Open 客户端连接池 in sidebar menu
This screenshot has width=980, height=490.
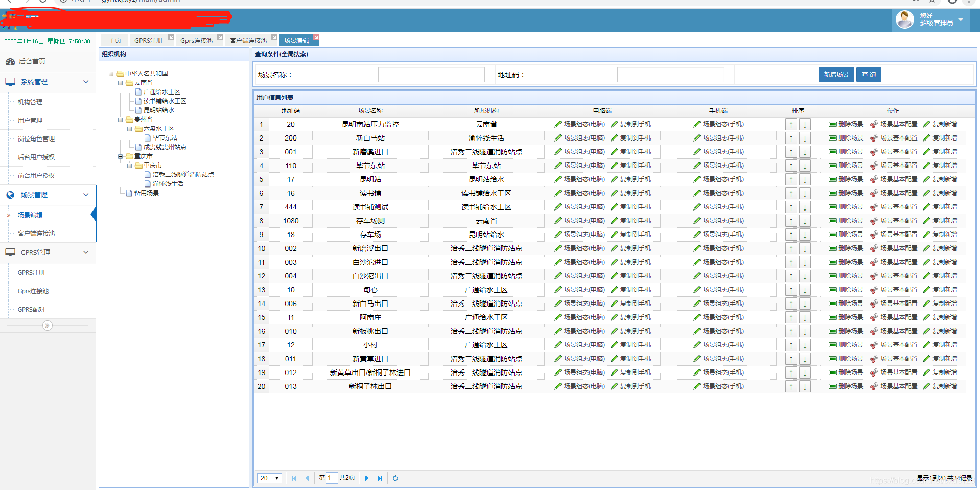coord(36,234)
